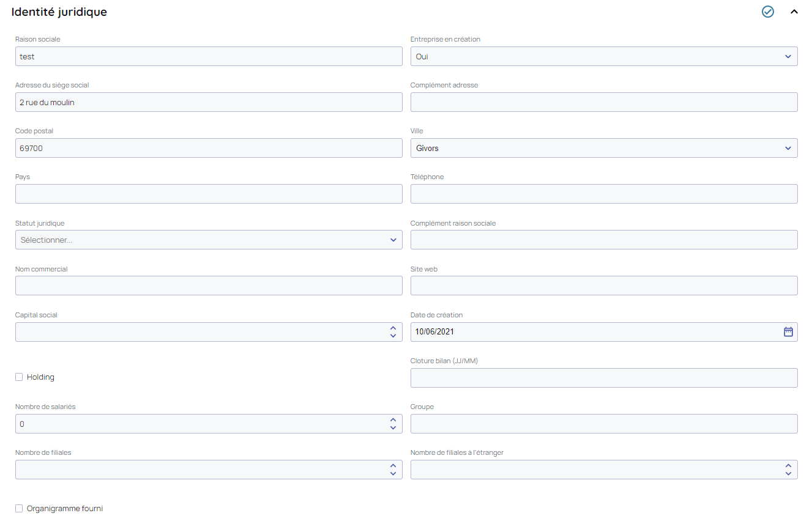Decrease Nombre de filiales à l'étranger value
Viewport: 812px width, 524px height.
pyautogui.click(x=788, y=473)
